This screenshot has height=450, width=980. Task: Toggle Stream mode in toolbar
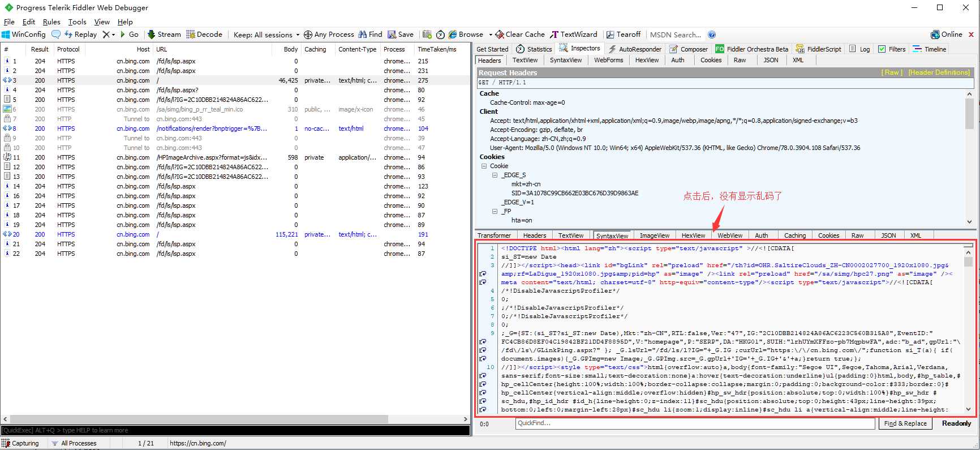point(164,35)
